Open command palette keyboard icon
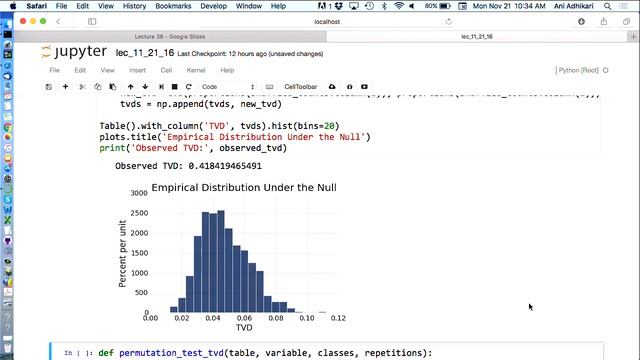The image size is (640, 360). tap(269, 87)
